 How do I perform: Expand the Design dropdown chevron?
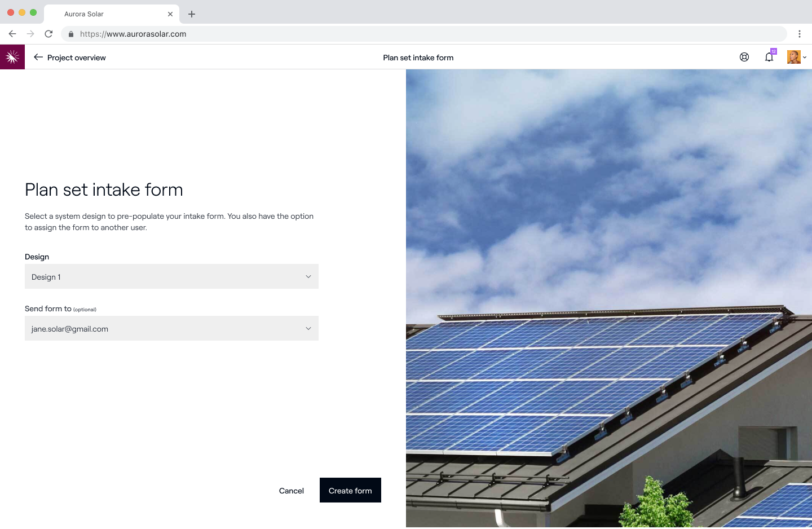pos(308,276)
